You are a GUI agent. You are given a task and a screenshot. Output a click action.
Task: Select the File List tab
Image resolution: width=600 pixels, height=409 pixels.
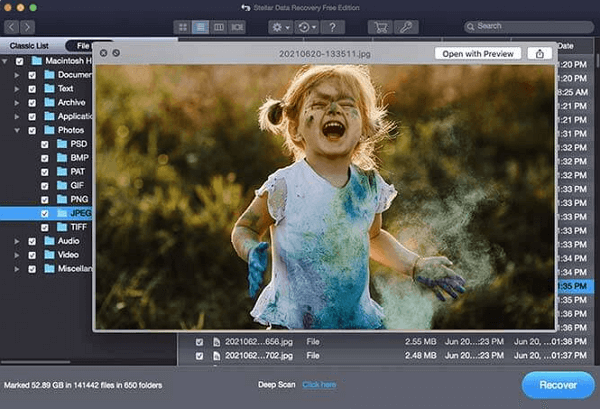[78, 46]
